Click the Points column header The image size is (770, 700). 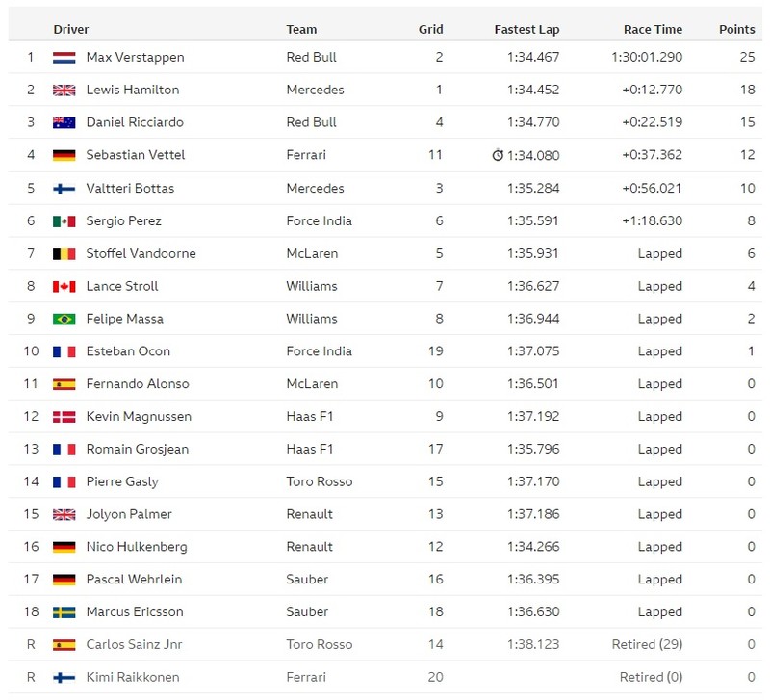[x=736, y=30]
